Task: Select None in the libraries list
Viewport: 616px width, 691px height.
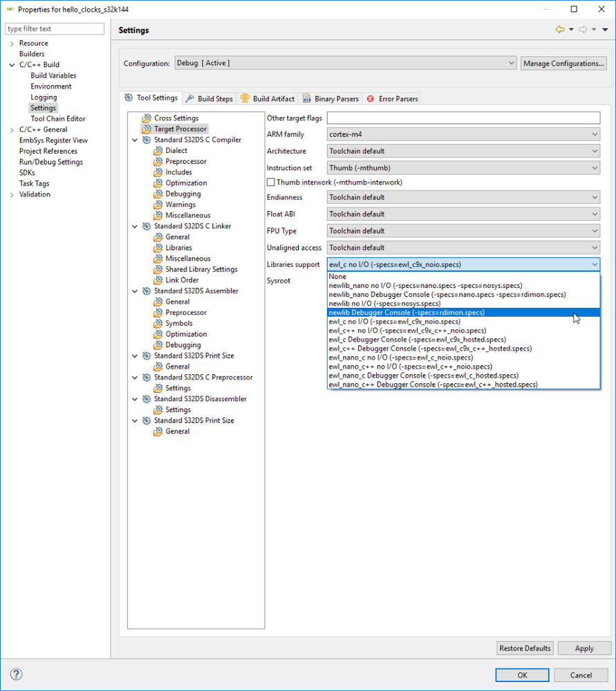Action: coord(463,276)
